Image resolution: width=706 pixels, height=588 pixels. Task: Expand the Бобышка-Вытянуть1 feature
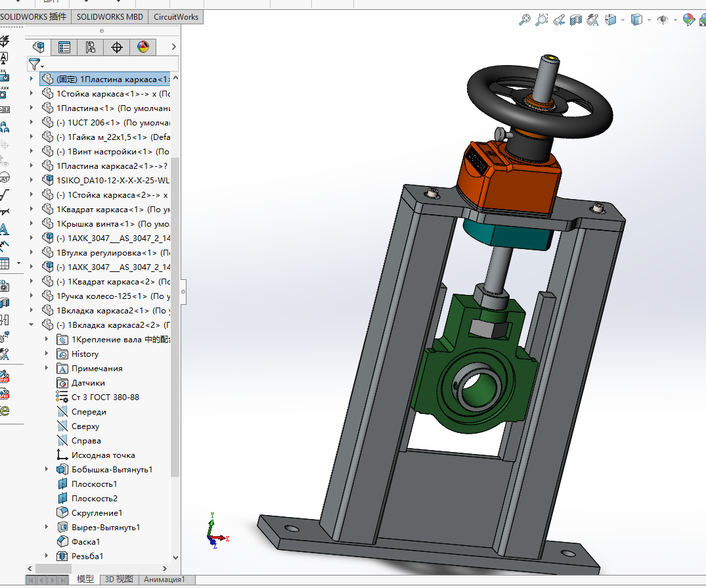[46, 469]
